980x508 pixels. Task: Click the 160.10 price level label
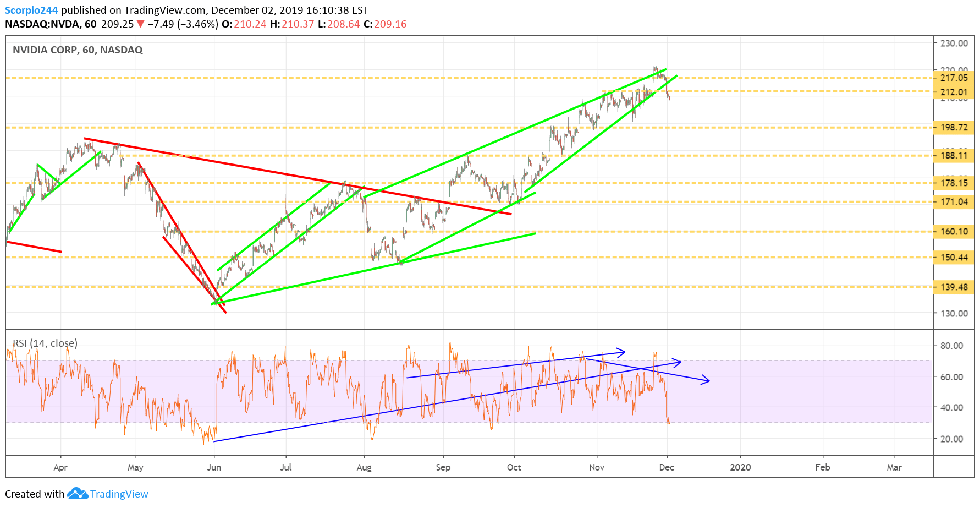954,232
